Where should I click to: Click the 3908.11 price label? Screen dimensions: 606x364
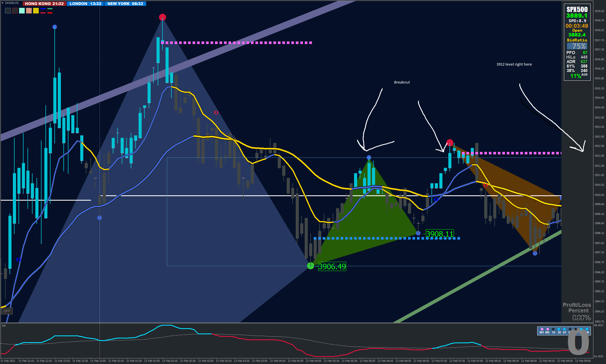[x=440, y=234]
